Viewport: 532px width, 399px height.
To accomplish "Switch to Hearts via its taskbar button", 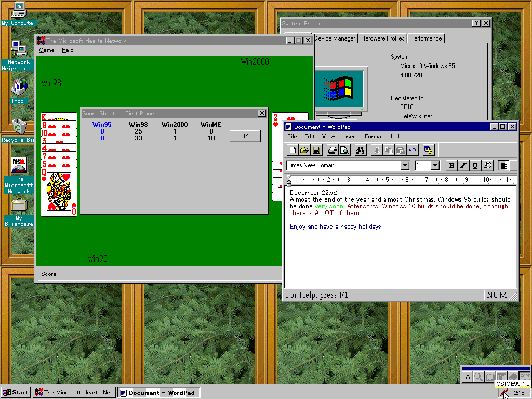I will coord(74,393).
